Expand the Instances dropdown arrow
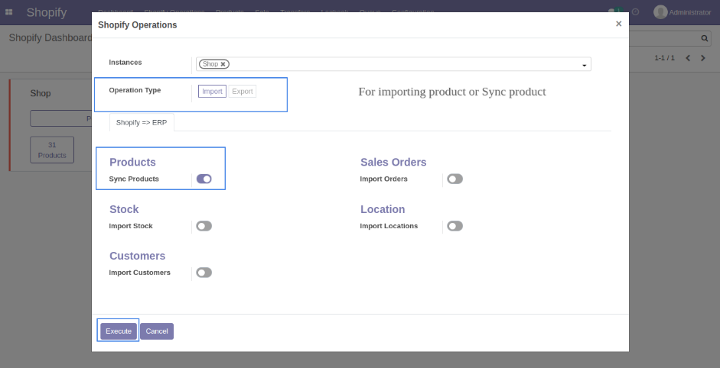Image resolution: width=720 pixels, height=368 pixels. point(584,65)
